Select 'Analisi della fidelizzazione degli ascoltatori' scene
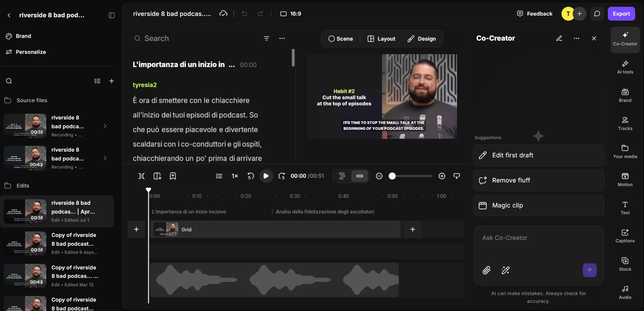Screen dimensions: 644x311 pos(325,212)
